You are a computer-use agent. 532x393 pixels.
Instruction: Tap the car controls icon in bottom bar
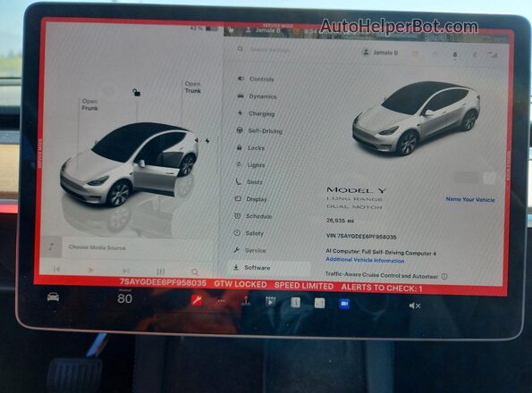tap(53, 297)
